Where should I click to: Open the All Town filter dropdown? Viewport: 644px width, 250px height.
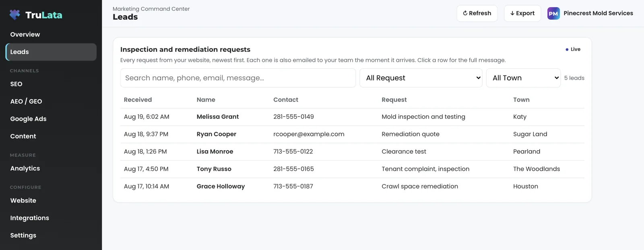(x=523, y=78)
